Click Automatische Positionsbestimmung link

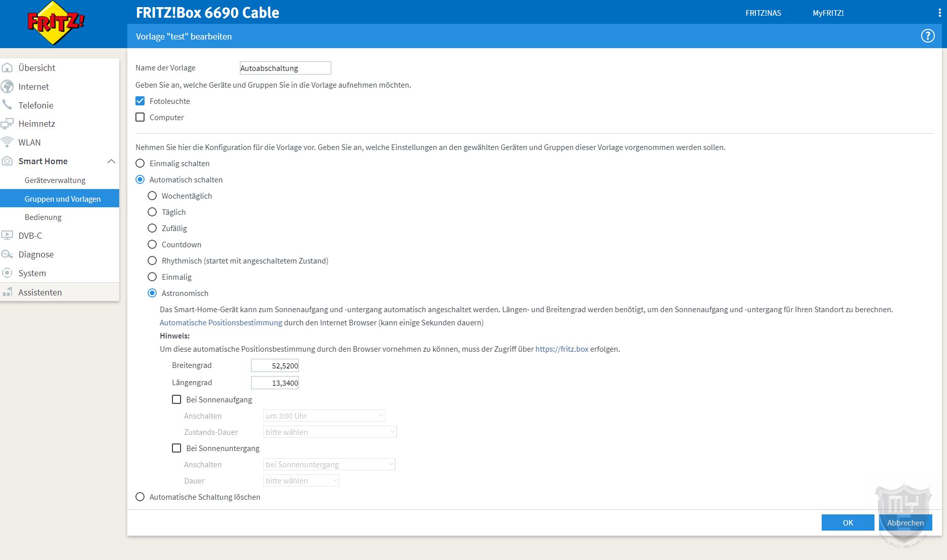221,323
